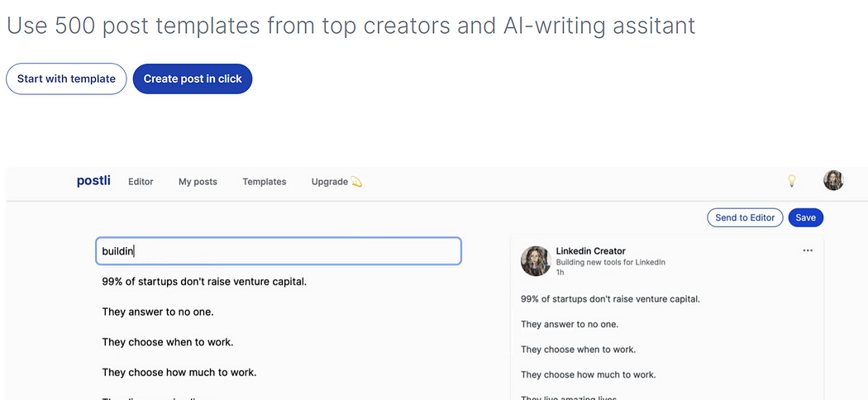Go to My posts
The height and width of the screenshot is (400, 868).
(198, 182)
